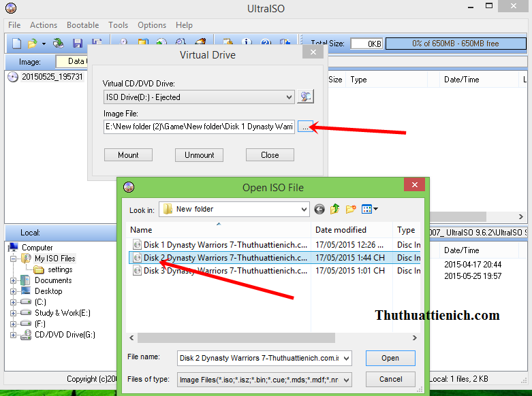Expand the Study & Work(E:) node
Image resolution: width=532 pixels, height=396 pixels.
[13, 313]
